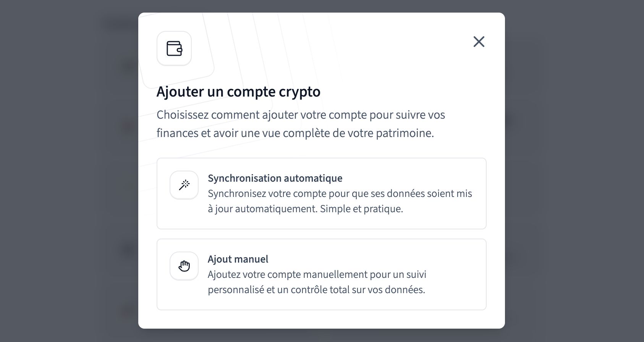Click the "personnalisé et un contrôle total" line
Image resolution: width=644 pixels, height=342 pixels.
(316, 290)
